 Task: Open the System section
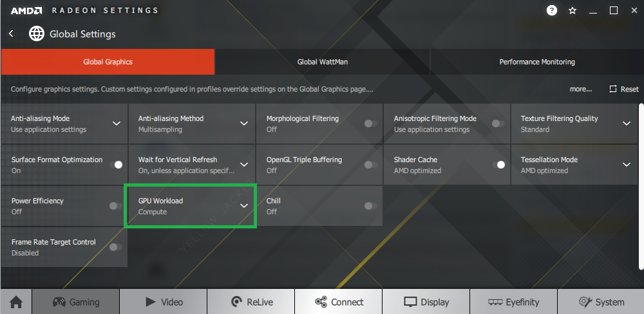click(601, 302)
